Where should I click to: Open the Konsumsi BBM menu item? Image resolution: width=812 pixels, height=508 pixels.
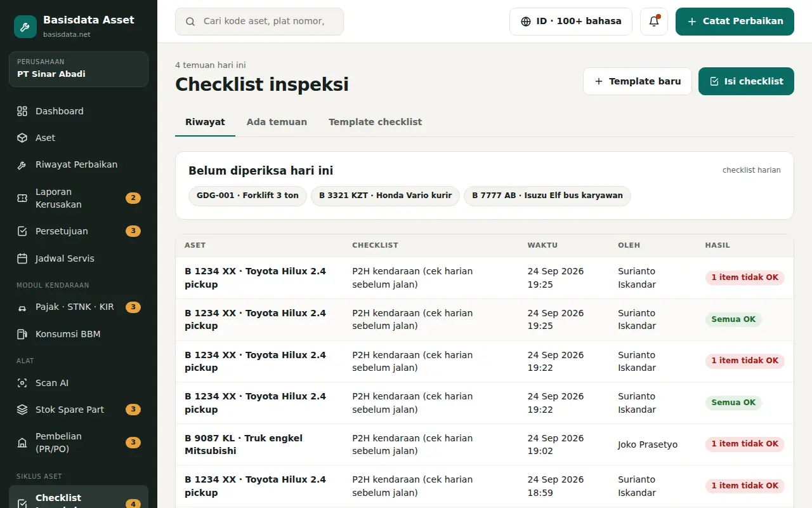[79, 334]
